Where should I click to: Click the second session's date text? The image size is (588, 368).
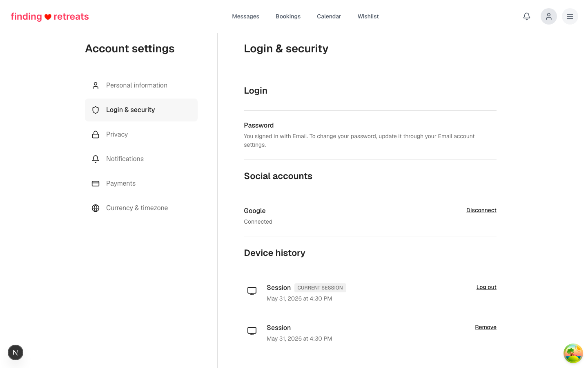click(x=299, y=339)
